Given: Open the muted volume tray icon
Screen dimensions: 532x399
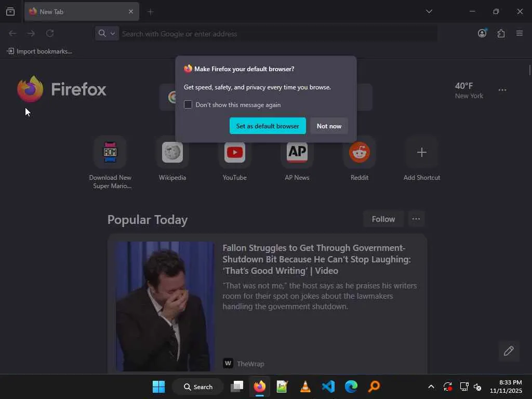Looking at the screenshot, I should (477, 387).
